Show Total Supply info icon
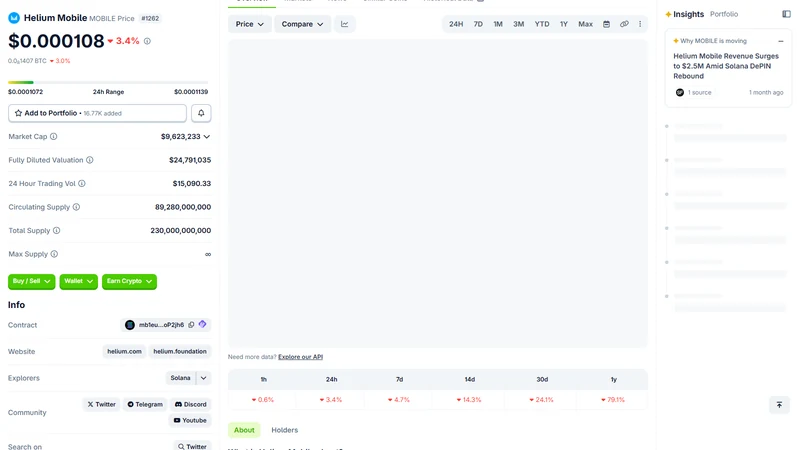 pyautogui.click(x=57, y=231)
